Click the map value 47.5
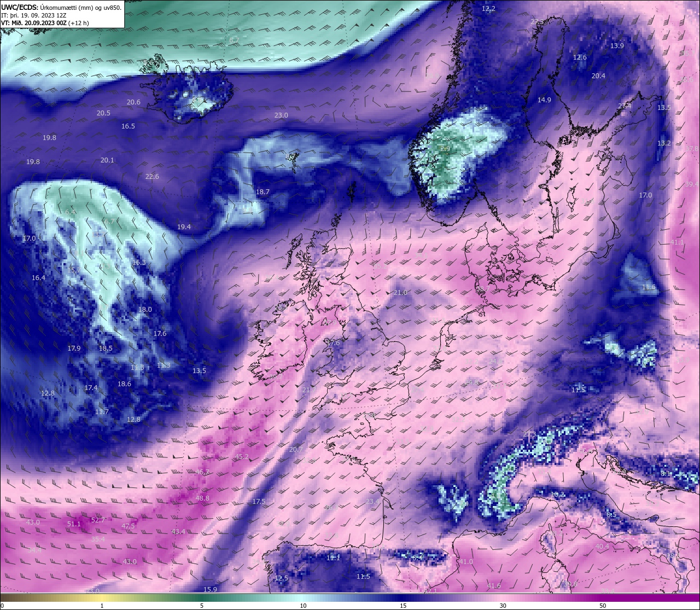 [x=128, y=526]
